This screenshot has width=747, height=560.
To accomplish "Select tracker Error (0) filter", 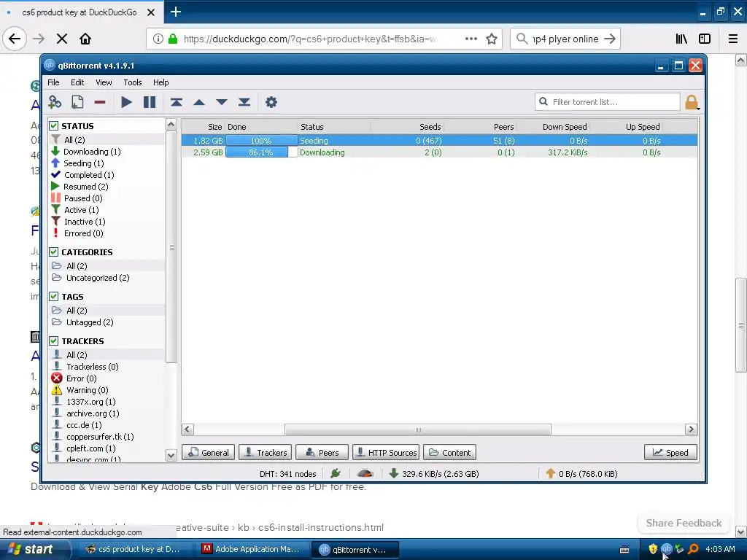I will pos(81,378).
